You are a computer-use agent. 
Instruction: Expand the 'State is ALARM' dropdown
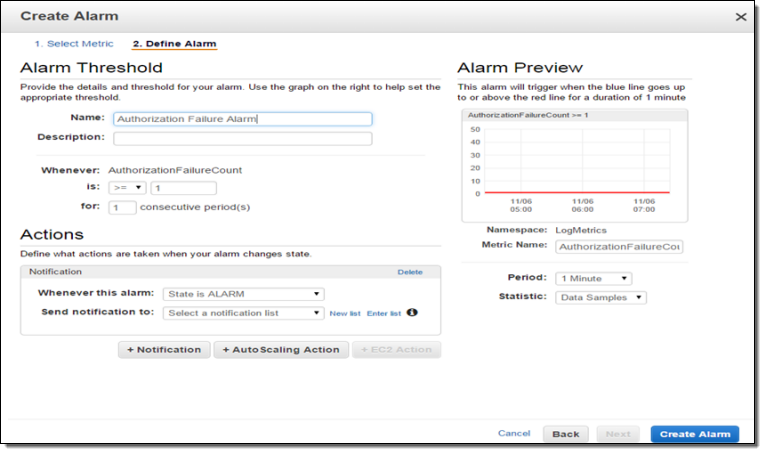coord(244,294)
